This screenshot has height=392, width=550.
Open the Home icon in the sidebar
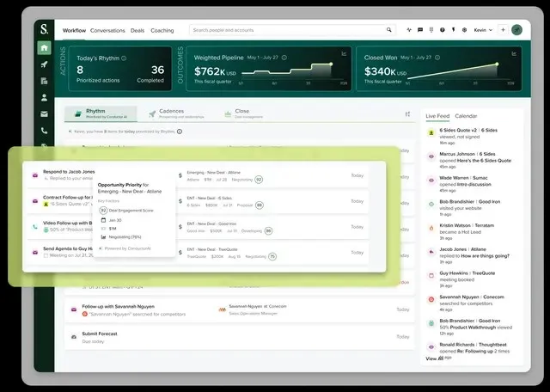pos(44,48)
